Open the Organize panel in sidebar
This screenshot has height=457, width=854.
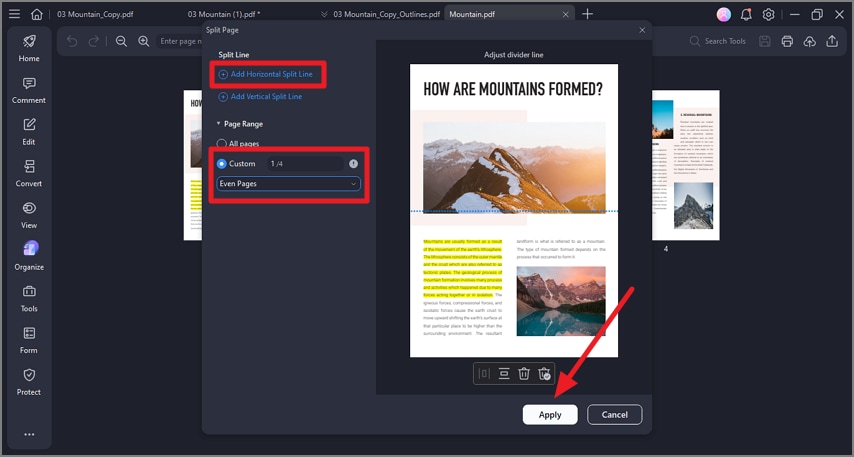(29, 257)
